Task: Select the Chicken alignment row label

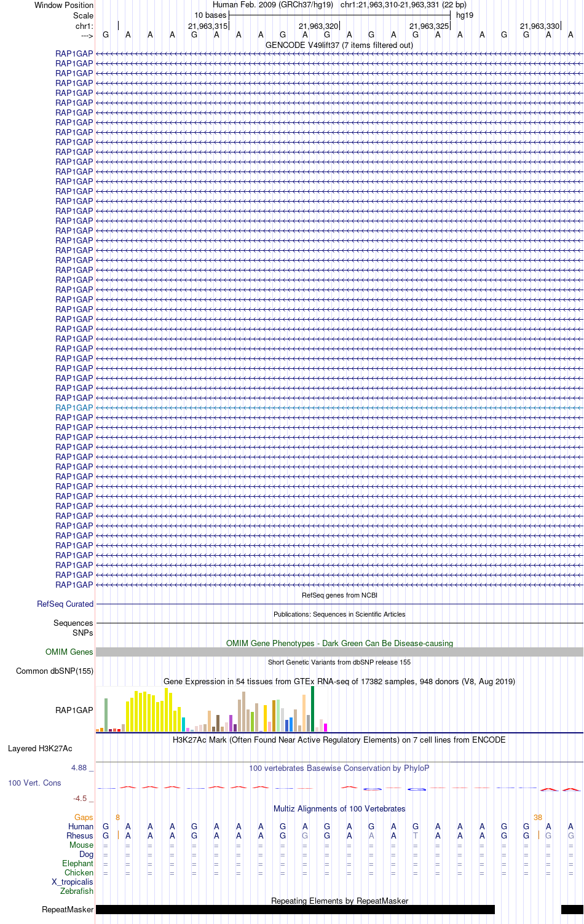Action: tap(79, 872)
